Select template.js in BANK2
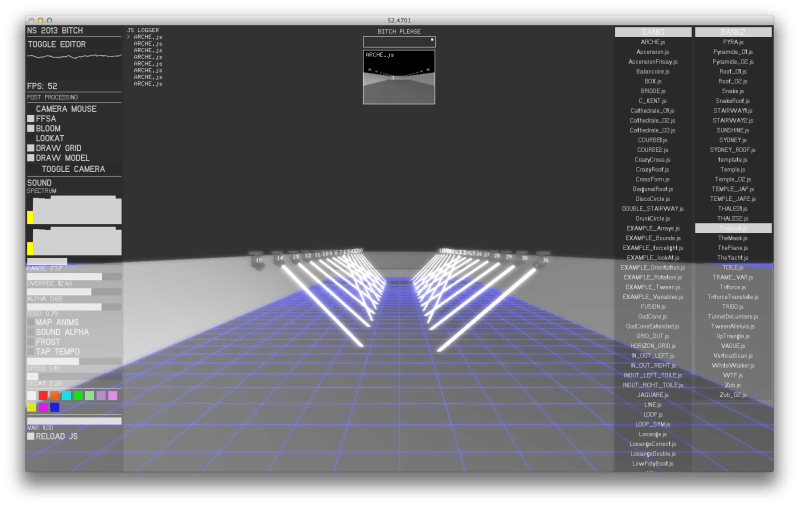 pyautogui.click(x=733, y=160)
